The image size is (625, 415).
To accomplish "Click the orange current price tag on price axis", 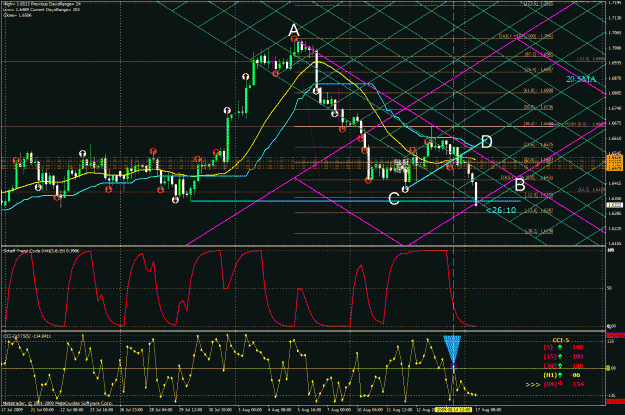I will [614, 163].
